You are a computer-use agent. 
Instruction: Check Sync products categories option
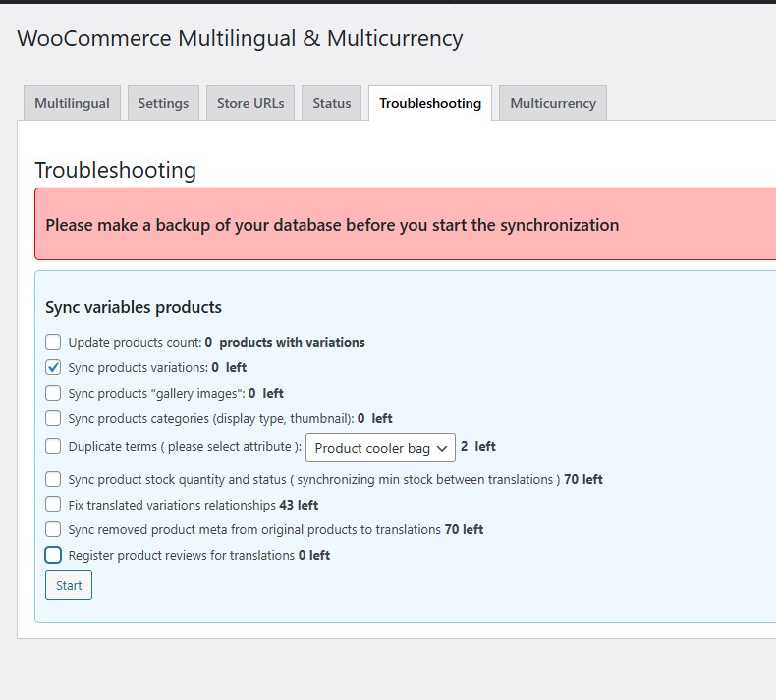pos(53,418)
